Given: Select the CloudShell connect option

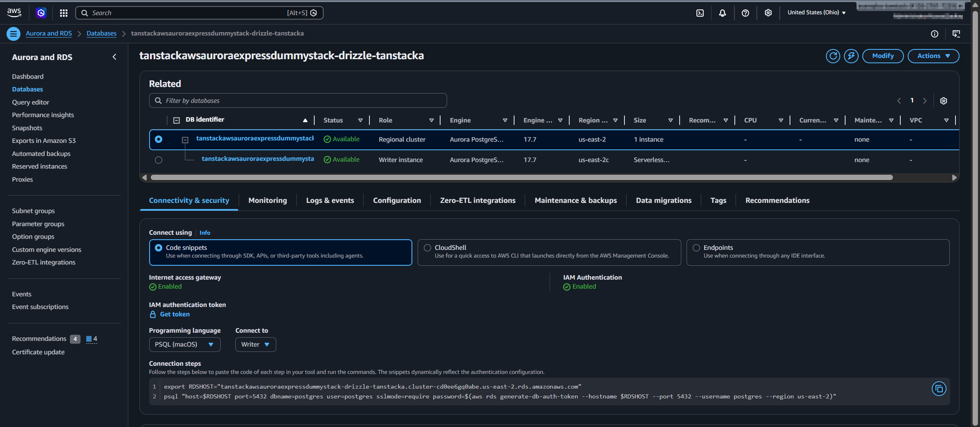Looking at the screenshot, I should (427, 247).
